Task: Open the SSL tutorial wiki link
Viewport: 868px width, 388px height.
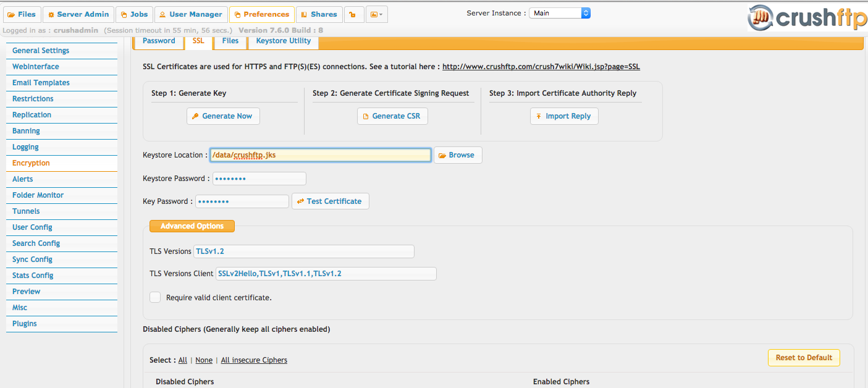Action: pos(541,67)
